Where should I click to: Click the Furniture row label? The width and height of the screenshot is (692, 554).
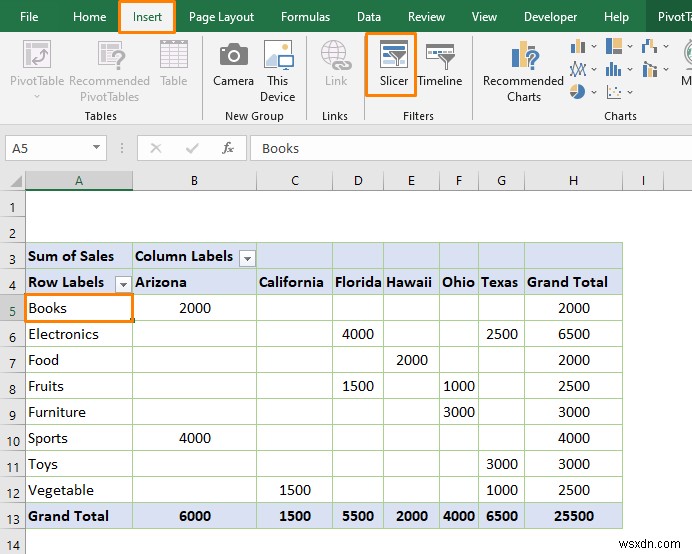click(x=79, y=412)
